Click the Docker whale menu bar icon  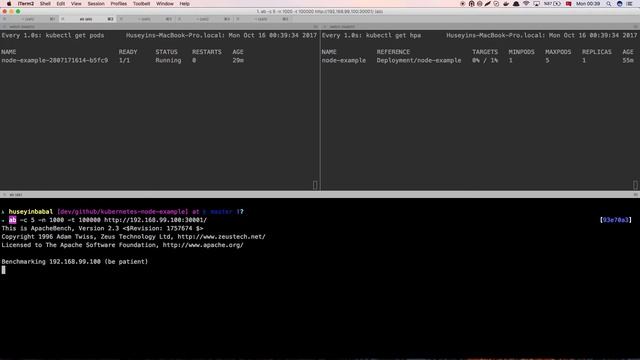pyautogui.click(x=506, y=4)
